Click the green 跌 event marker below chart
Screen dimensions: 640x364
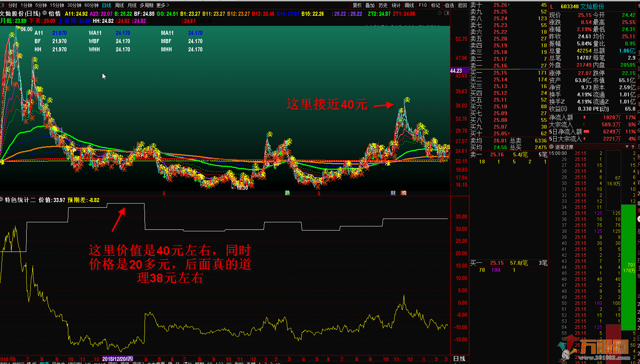point(288,193)
